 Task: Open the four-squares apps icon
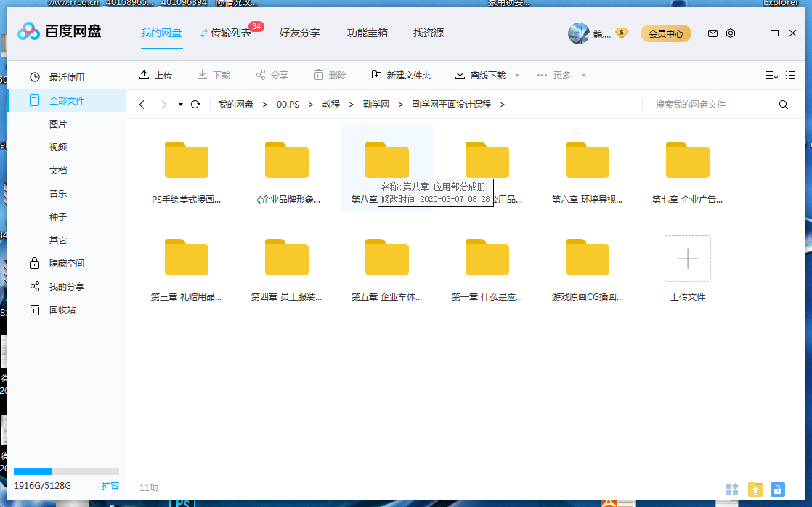click(732, 489)
